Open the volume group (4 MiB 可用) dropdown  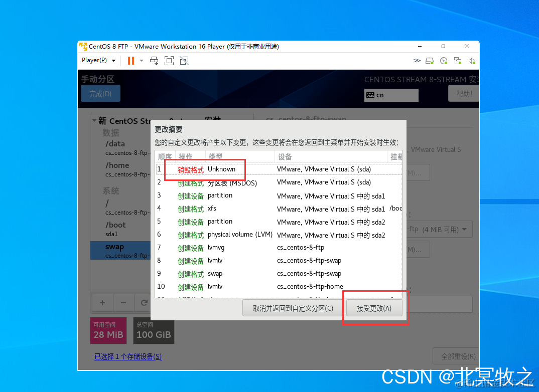tap(440, 229)
